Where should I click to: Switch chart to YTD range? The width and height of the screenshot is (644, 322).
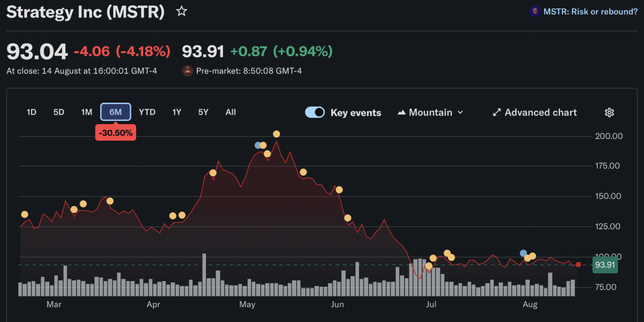pos(147,112)
